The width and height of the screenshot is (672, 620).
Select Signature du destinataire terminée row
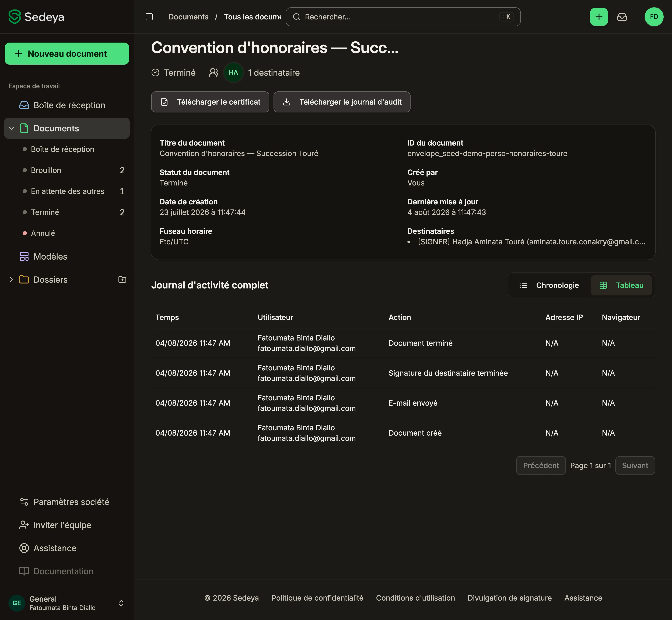pyautogui.click(x=403, y=373)
